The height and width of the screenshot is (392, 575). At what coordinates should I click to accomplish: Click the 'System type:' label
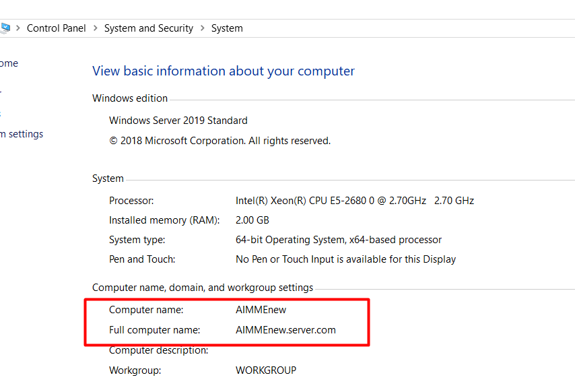[x=137, y=240]
